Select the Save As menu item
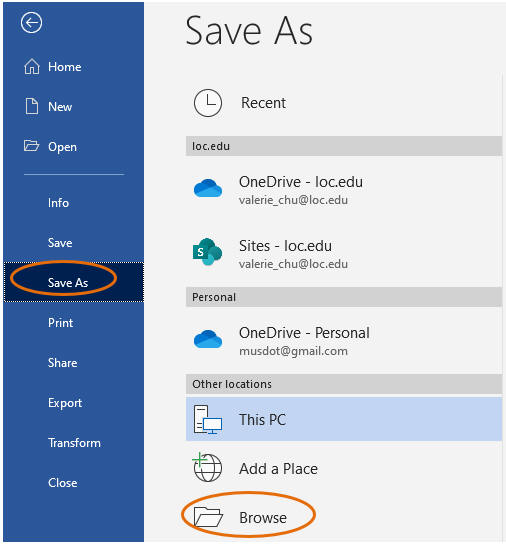 (x=74, y=282)
